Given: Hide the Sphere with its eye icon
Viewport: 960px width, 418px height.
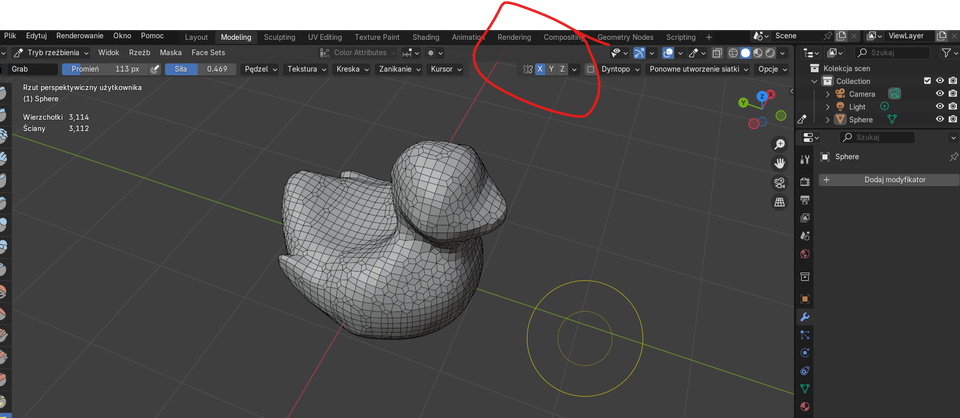Looking at the screenshot, I should point(940,119).
